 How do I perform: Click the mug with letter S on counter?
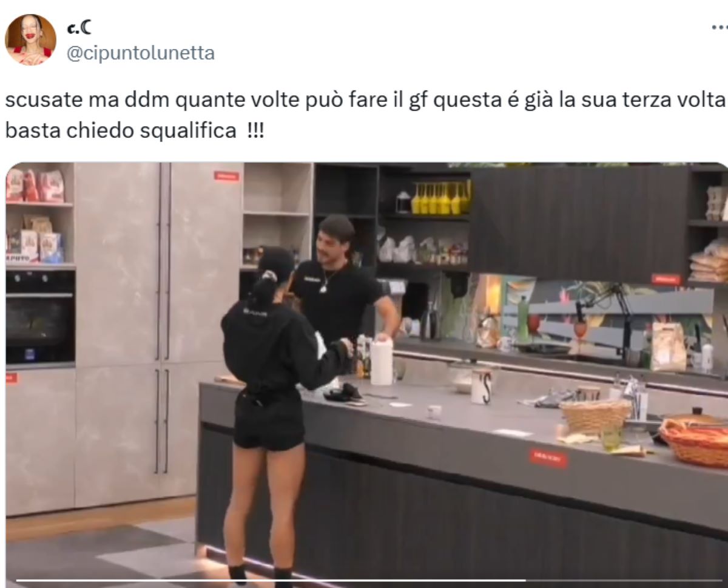482,385
